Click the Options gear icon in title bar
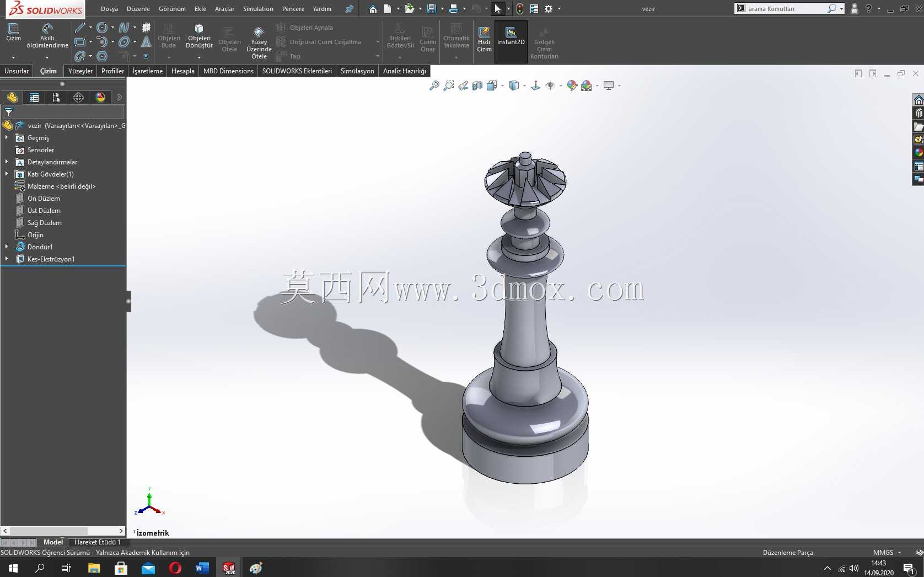This screenshot has width=924, height=577. [x=549, y=9]
